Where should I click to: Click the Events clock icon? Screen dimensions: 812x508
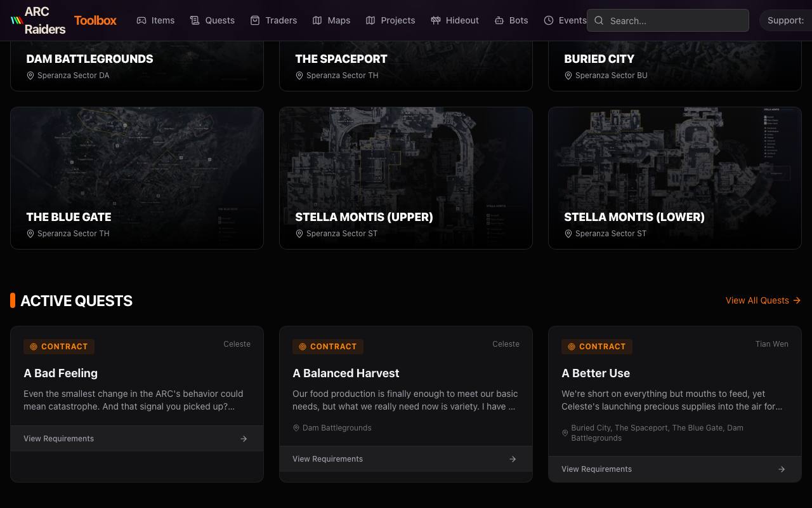click(x=549, y=20)
